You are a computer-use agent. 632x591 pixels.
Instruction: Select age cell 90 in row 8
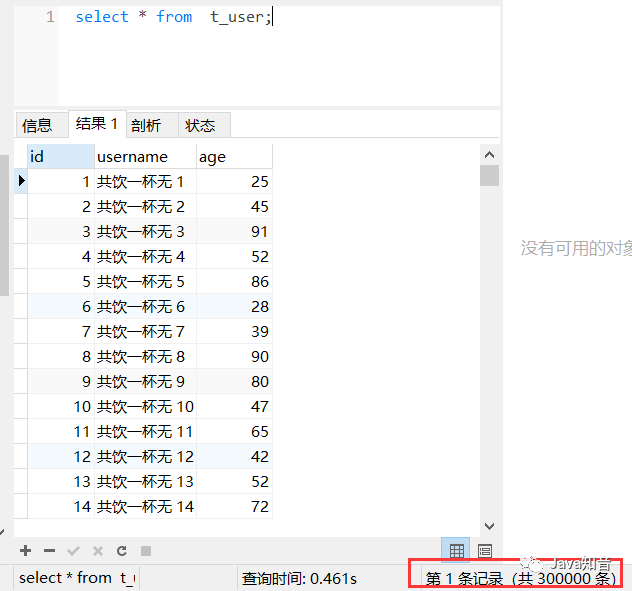235,356
